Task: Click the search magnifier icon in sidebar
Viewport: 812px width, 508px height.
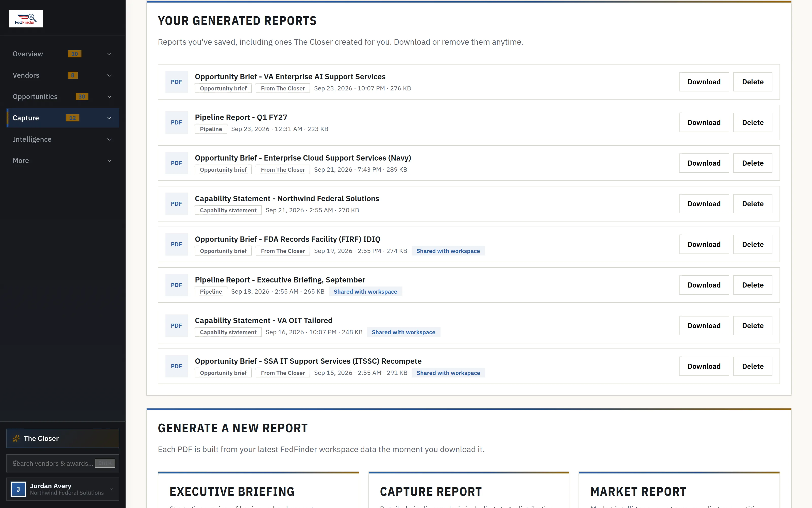Action: point(16,463)
